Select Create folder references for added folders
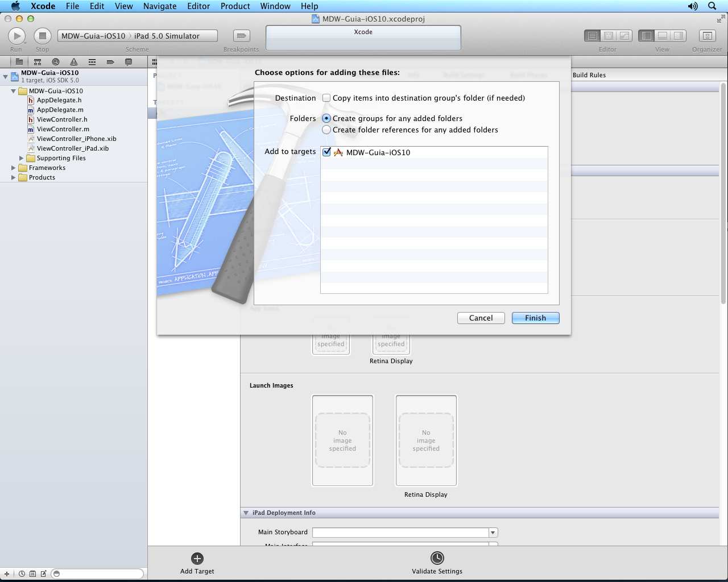728x582 pixels. [326, 130]
